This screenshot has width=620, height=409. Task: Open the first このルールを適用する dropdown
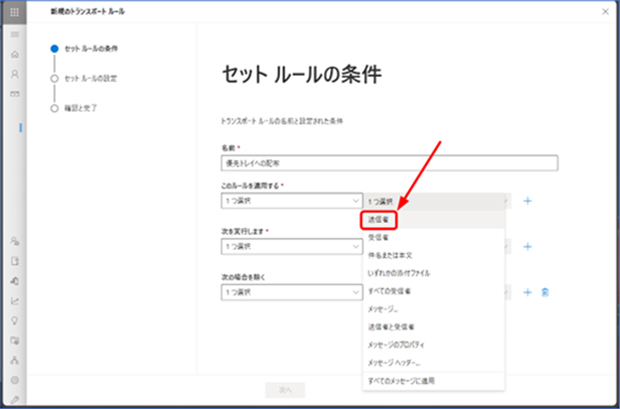click(x=292, y=201)
